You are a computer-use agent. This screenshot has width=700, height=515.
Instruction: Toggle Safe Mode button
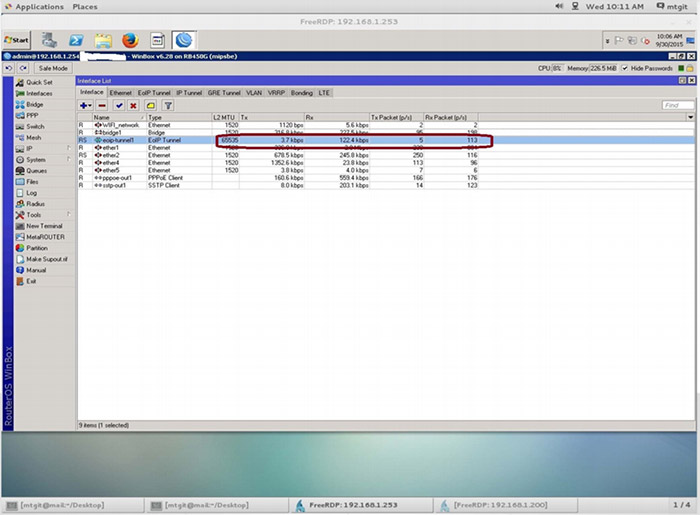pos(53,68)
